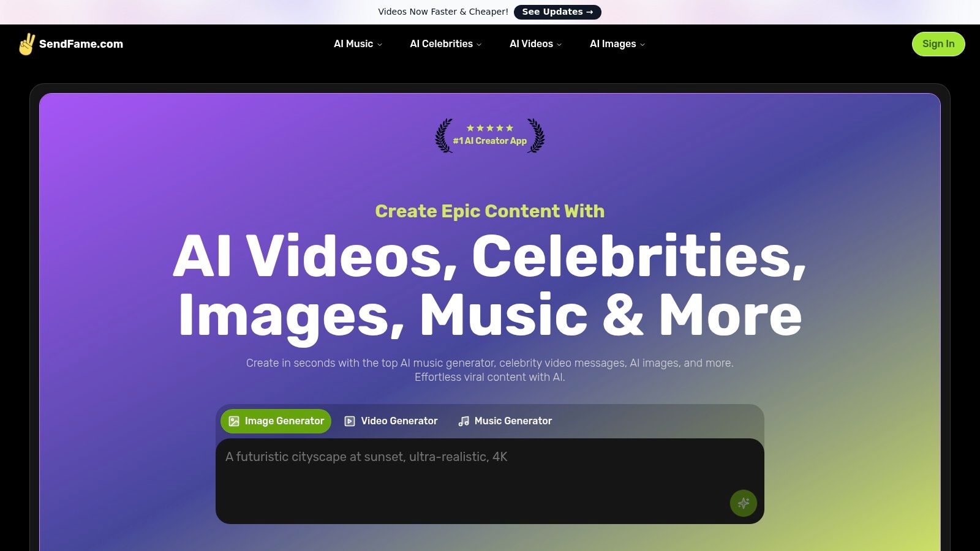Expand the AI Celebrities menu chevron

click(x=478, y=44)
